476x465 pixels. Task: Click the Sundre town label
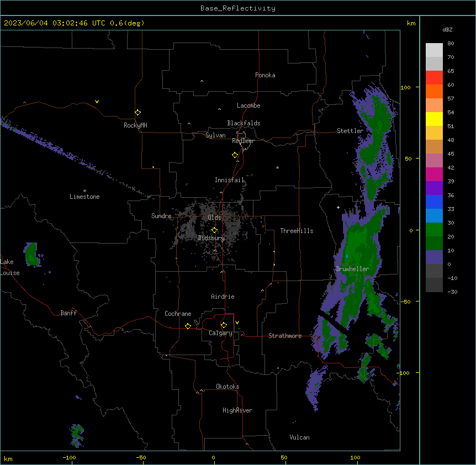(x=161, y=216)
